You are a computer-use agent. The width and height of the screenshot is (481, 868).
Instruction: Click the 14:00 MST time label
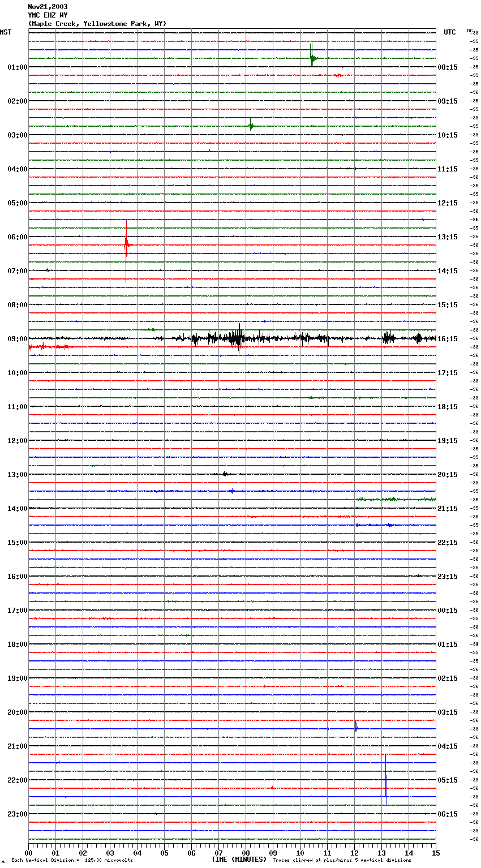pyautogui.click(x=17, y=509)
